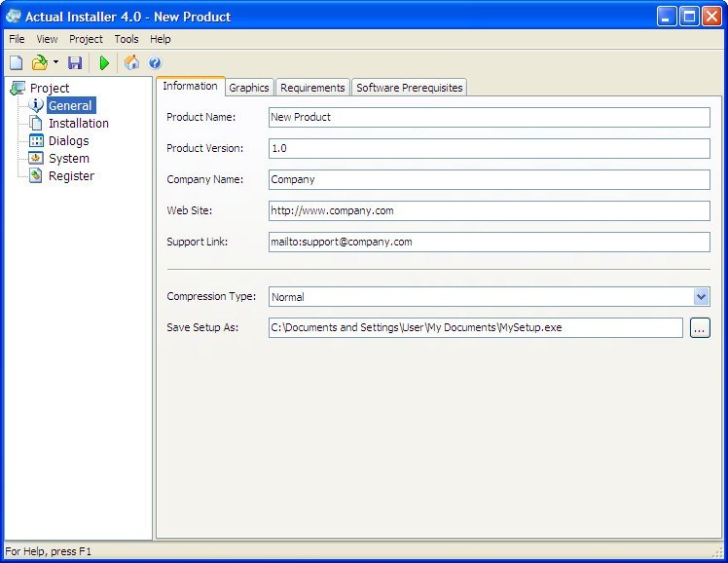Click the New project toolbar icon
728x563 pixels.
17,62
